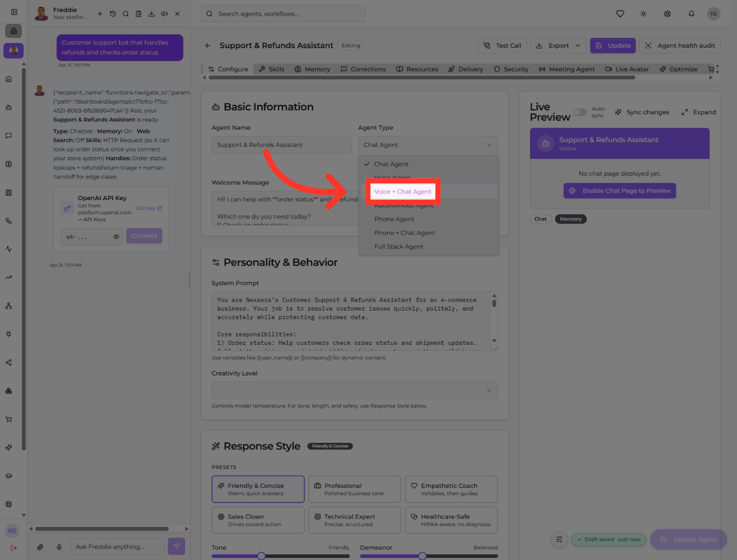The image size is (737, 560).
Task: Switch to the Skills tab
Action: [x=272, y=69]
